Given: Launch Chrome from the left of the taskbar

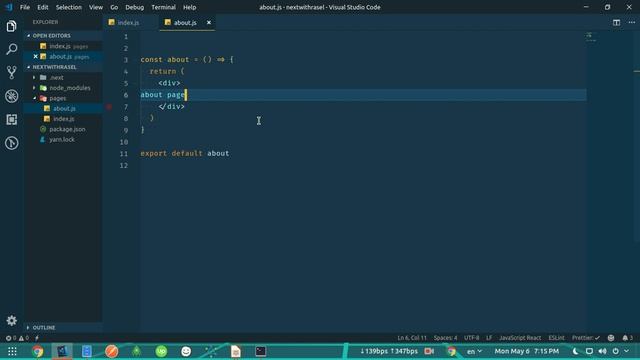Looking at the screenshot, I should pos(38,351).
